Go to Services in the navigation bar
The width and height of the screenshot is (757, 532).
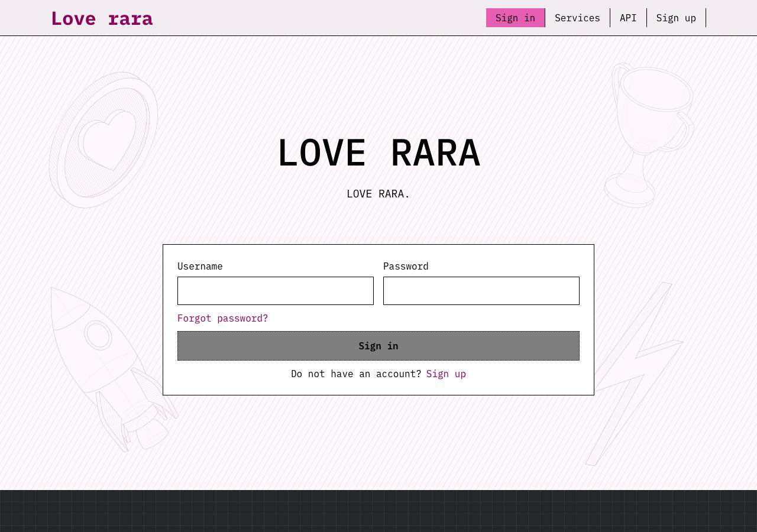577,18
